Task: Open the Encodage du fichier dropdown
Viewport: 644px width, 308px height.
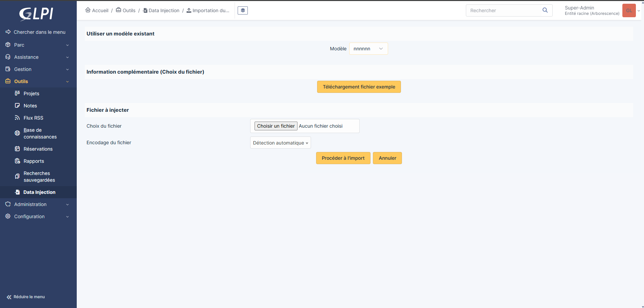Action: (280, 143)
